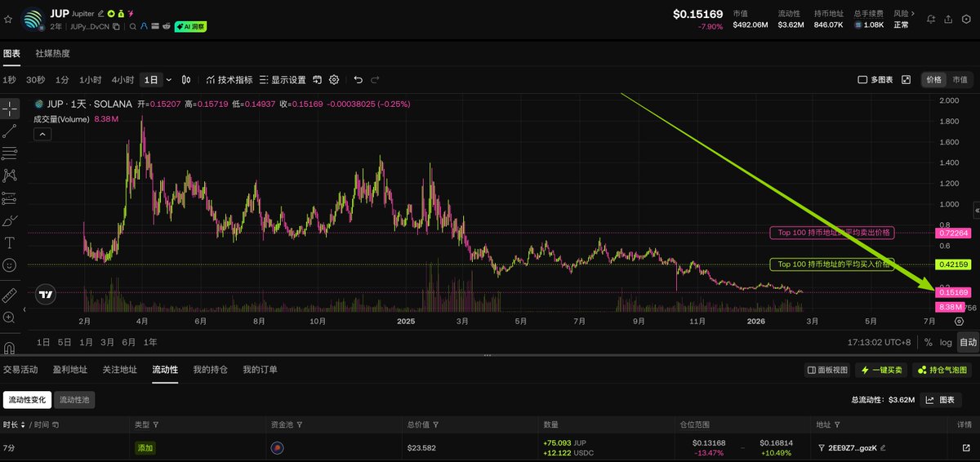The height and width of the screenshot is (462, 980).
Task: Share the token page using the share icon
Action: click(949, 19)
